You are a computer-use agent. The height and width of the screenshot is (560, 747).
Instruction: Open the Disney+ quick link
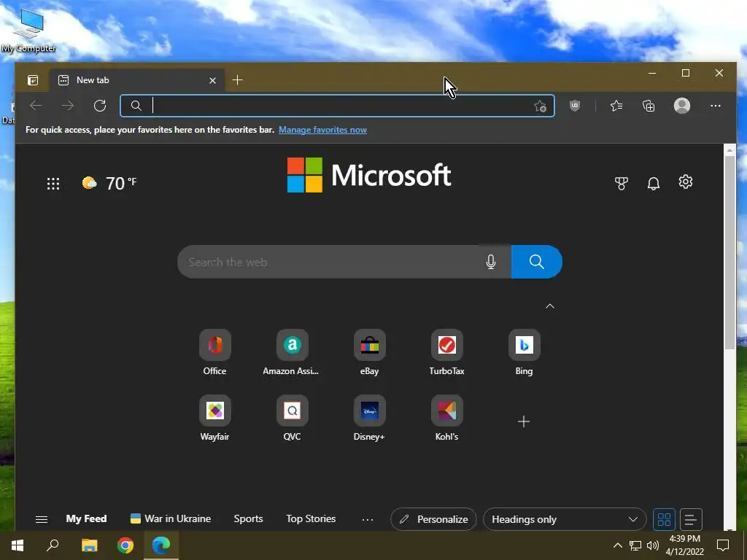tap(369, 418)
